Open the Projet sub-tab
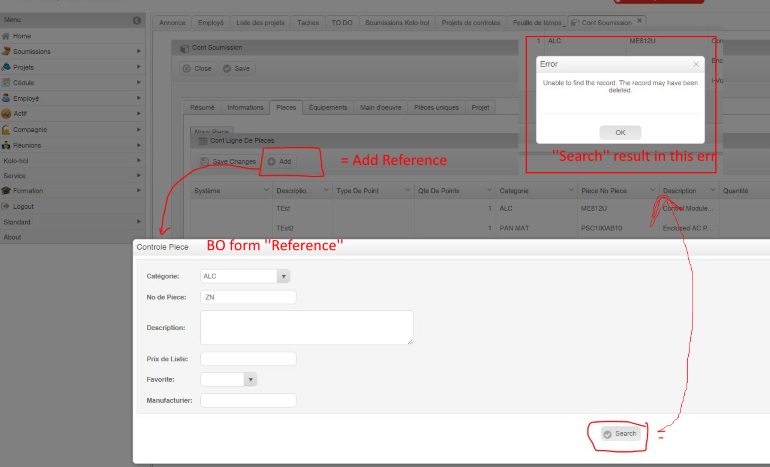This screenshot has width=770, height=467. point(480,108)
